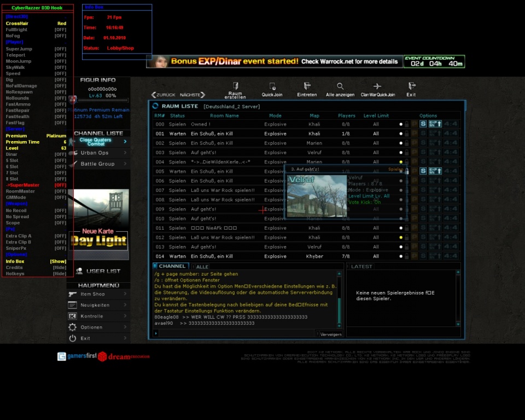Expand the Hauptmenü Exit chevron
This screenshot has width=525, height=420.
[x=125, y=339]
